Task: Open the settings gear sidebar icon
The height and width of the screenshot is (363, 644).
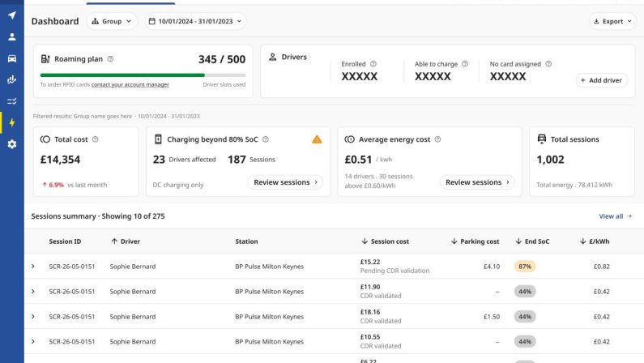Action: [12, 144]
